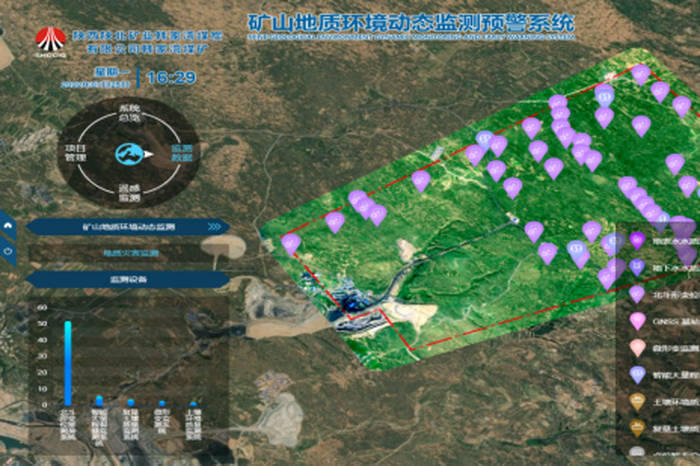The height and width of the screenshot is (466, 700).
Task: Click the leftmost purple marker on the map
Action: click(291, 243)
